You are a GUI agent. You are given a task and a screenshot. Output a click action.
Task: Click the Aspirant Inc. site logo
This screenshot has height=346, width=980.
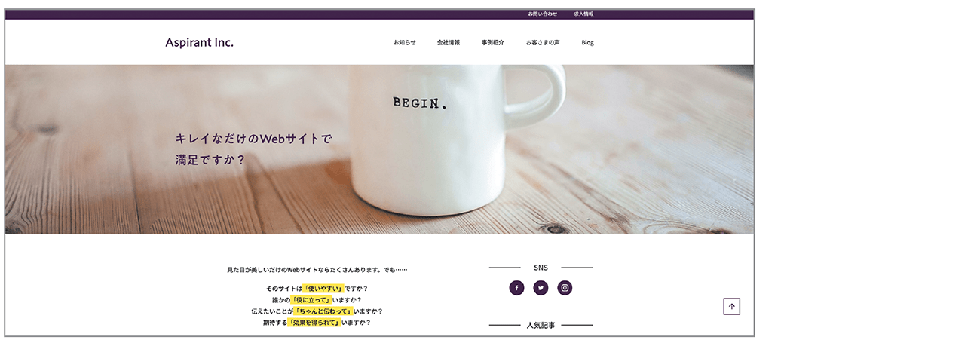pos(200,42)
